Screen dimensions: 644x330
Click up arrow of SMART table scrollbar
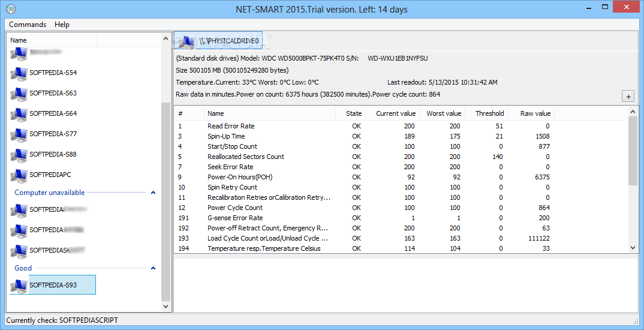(633, 112)
